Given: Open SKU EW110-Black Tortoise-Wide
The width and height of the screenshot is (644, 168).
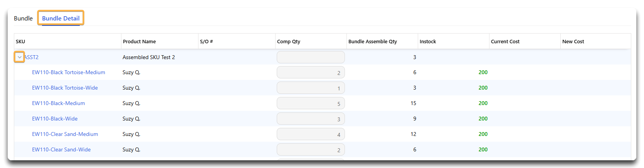Looking at the screenshot, I should 65,88.
